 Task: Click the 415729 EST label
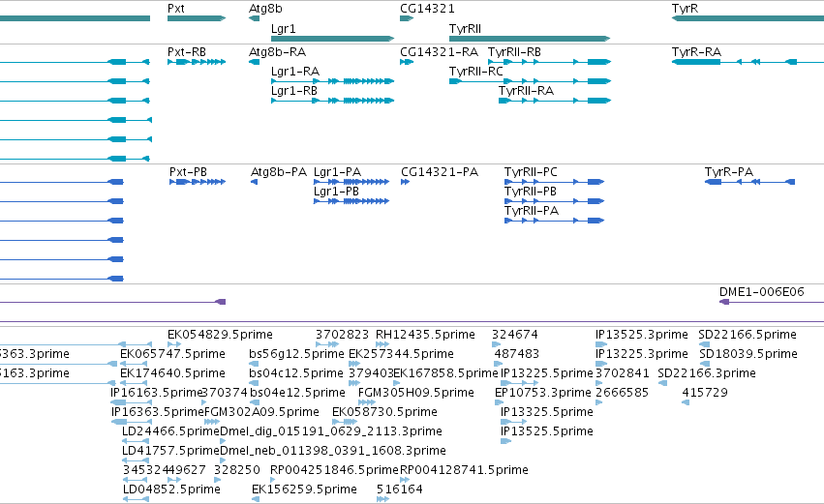[705, 393]
